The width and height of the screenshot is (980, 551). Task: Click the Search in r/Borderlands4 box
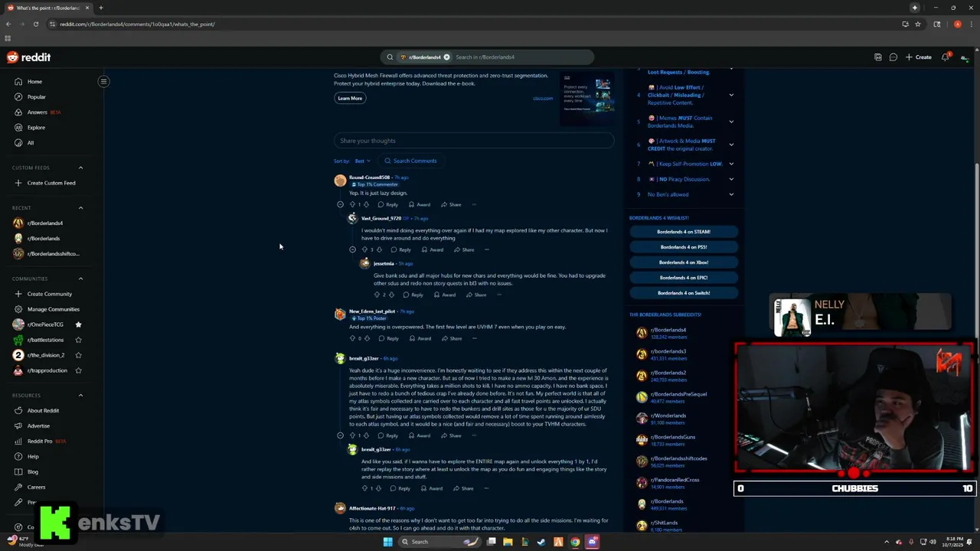[522, 57]
